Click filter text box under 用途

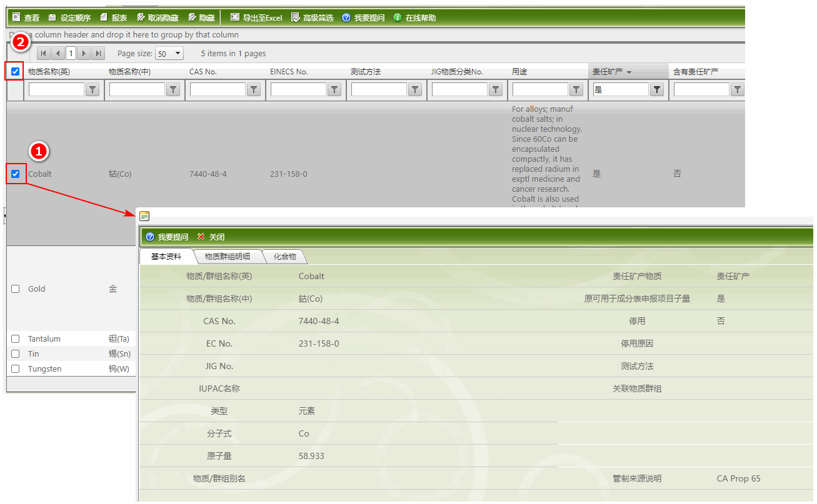pos(540,90)
